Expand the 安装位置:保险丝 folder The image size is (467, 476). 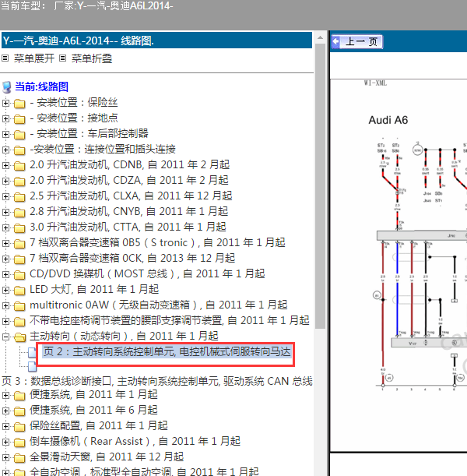[x=5, y=103]
